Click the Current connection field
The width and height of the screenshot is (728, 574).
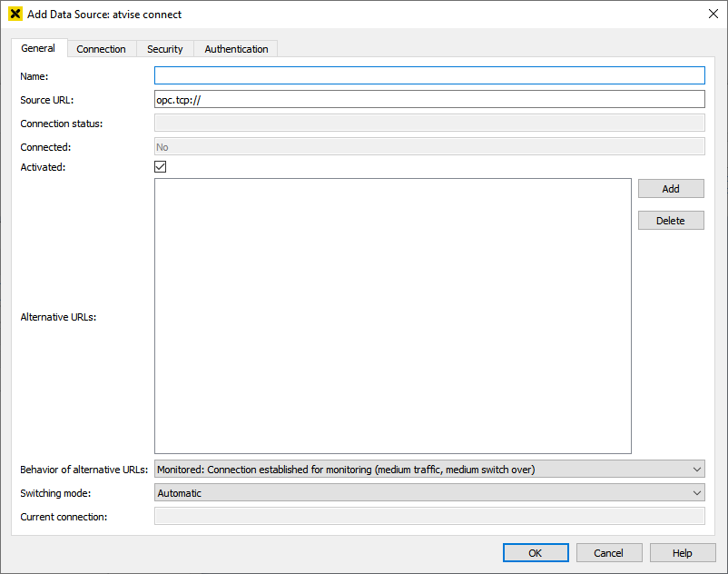[429, 517]
